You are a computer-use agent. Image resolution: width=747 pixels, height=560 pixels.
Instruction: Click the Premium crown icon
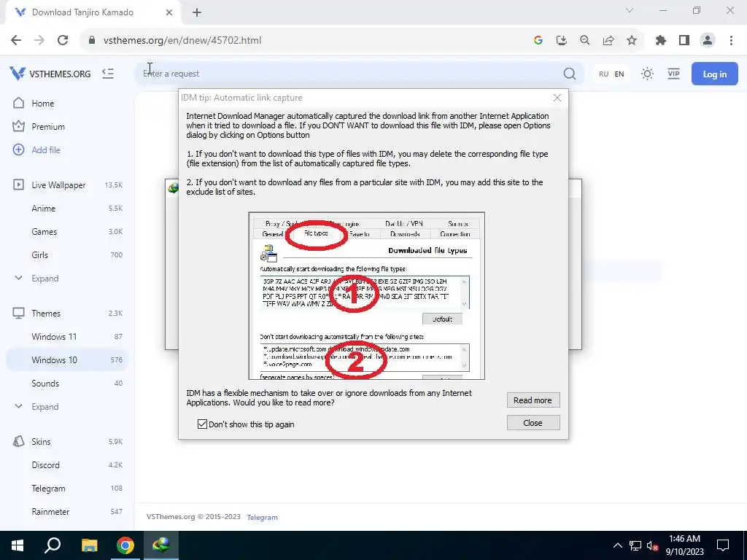18,126
